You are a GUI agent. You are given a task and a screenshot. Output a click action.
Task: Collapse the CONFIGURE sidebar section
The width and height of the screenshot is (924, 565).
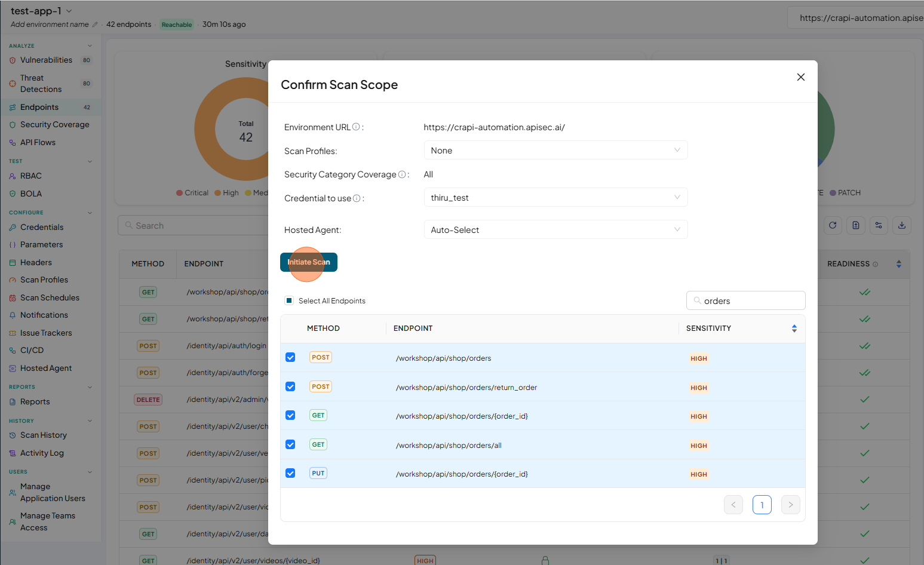point(90,213)
